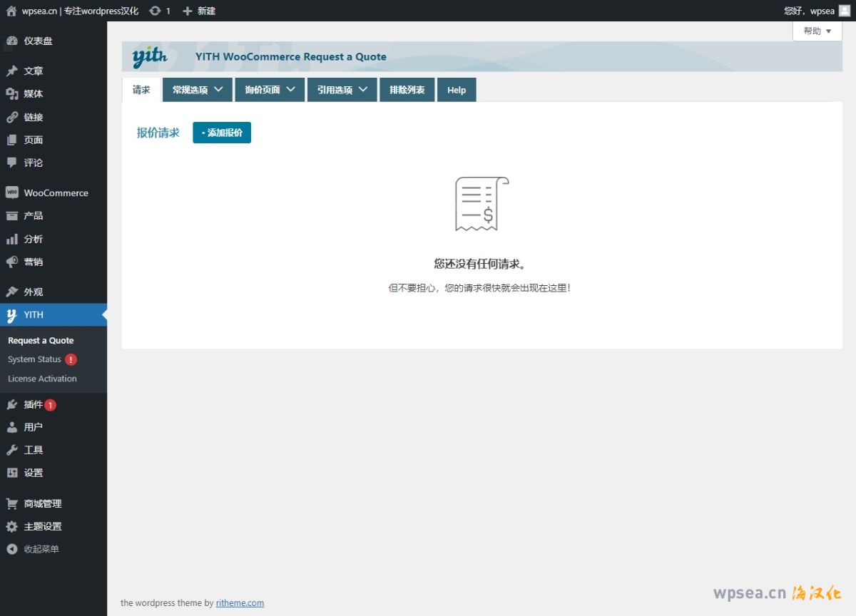Click the Analytics bar chart icon
The width and height of the screenshot is (856, 616).
11,239
